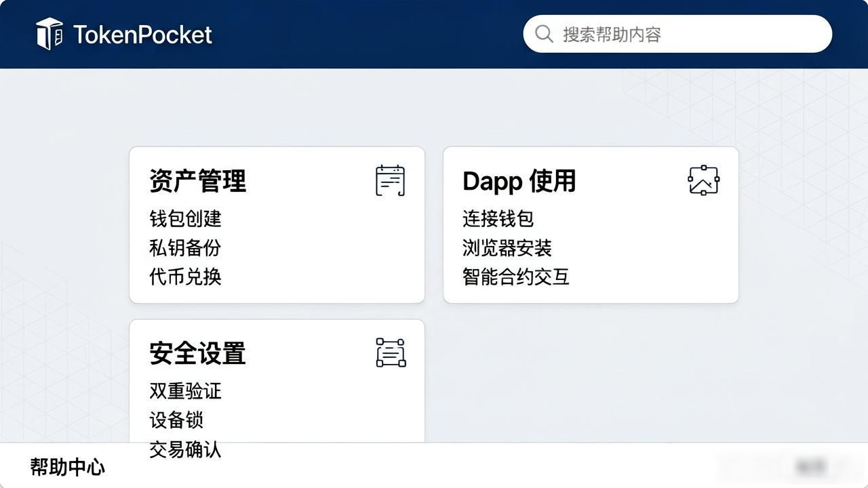Screen dimensions: 868x488
Task: Open the Dapp 使用 category heading
Action: 519,181
